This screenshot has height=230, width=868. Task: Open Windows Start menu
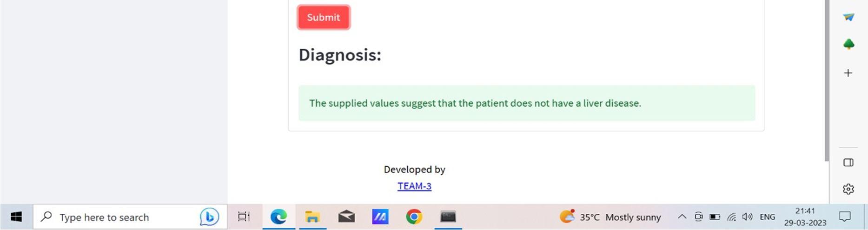(x=16, y=217)
